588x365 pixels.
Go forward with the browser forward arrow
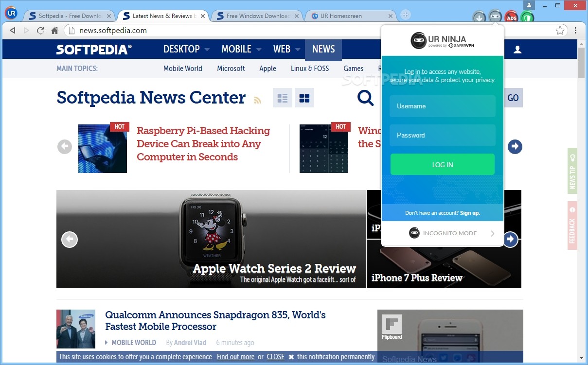click(26, 31)
